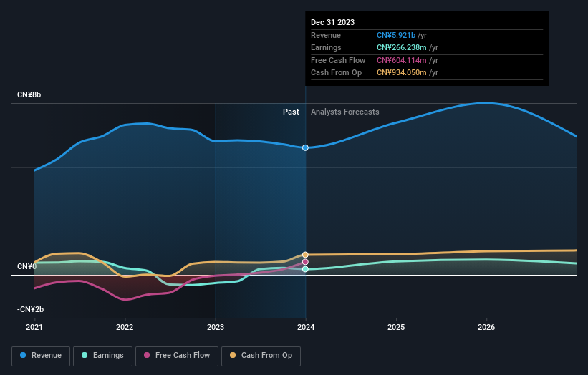This screenshot has height=375, width=588.
Task: Click the teal Earnings data point
Action: click(x=305, y=269)
